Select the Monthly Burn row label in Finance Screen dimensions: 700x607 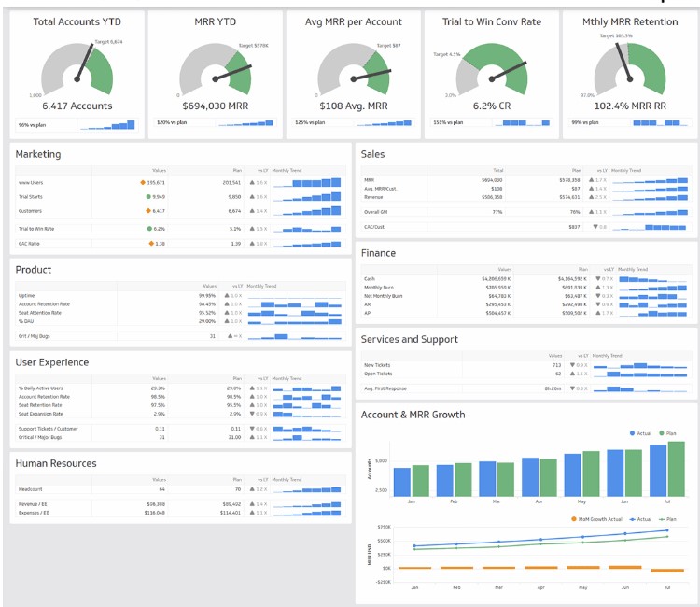tap(383, 288)
